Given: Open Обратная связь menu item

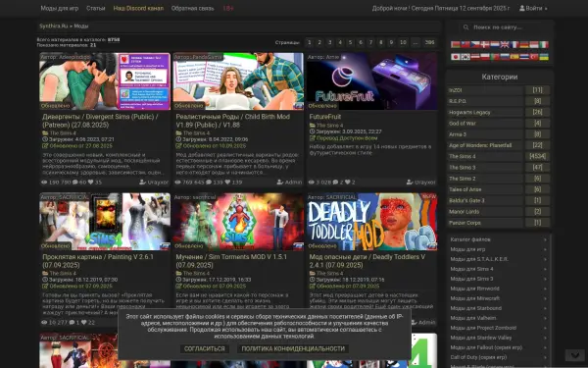Looking at the screenshot, I should (193, 8).
